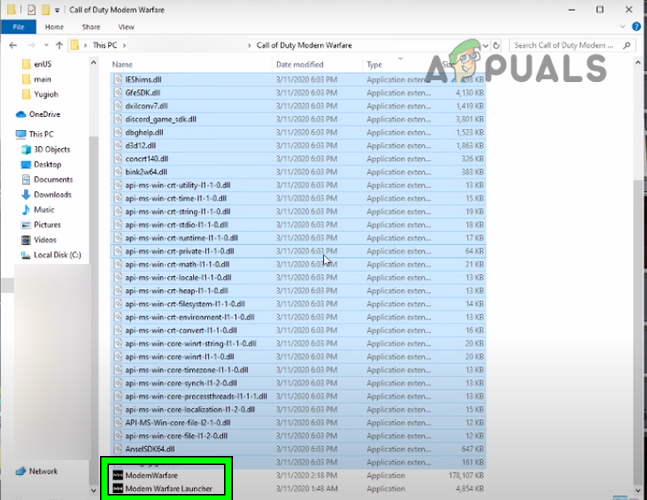Select api-ms-win-crt-stdio-l1-1-0.dll file name

pyautogui.click(x=177, y=224)
